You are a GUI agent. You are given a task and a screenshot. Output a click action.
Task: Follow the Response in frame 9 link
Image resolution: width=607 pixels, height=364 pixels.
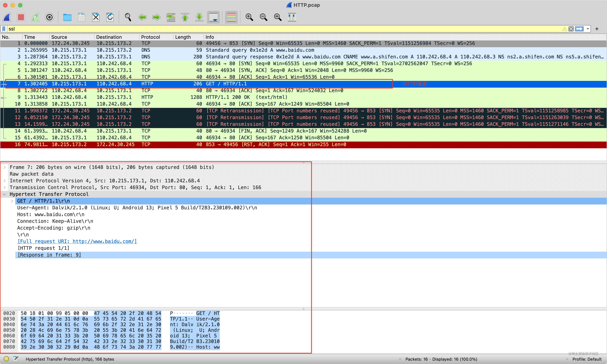click(49, 255)
